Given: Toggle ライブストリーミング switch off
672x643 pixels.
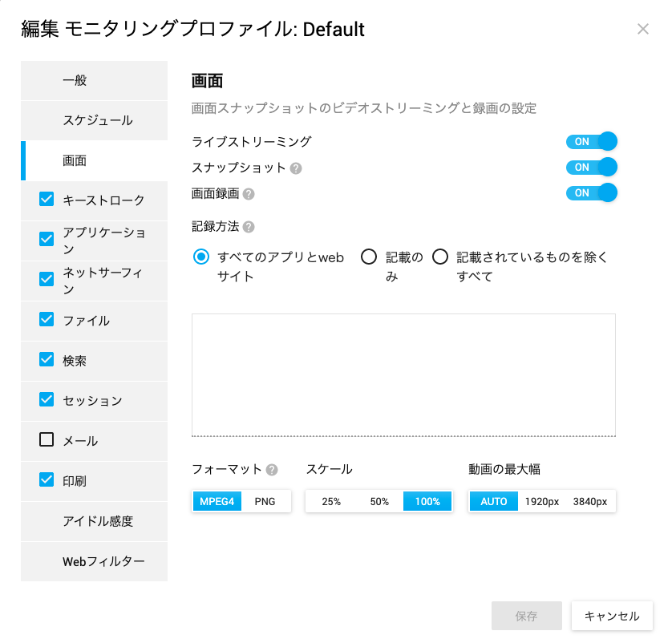Looking at the screenshot, I should point(592,141).
